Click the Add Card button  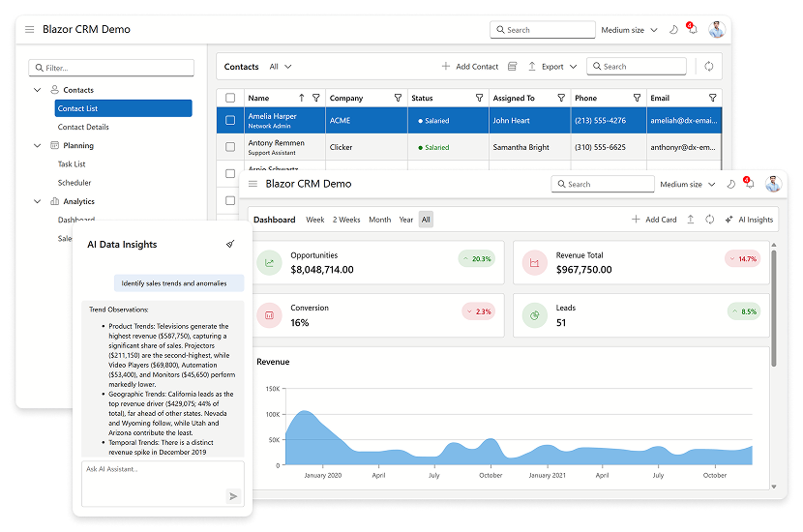[x=654, y=220]
